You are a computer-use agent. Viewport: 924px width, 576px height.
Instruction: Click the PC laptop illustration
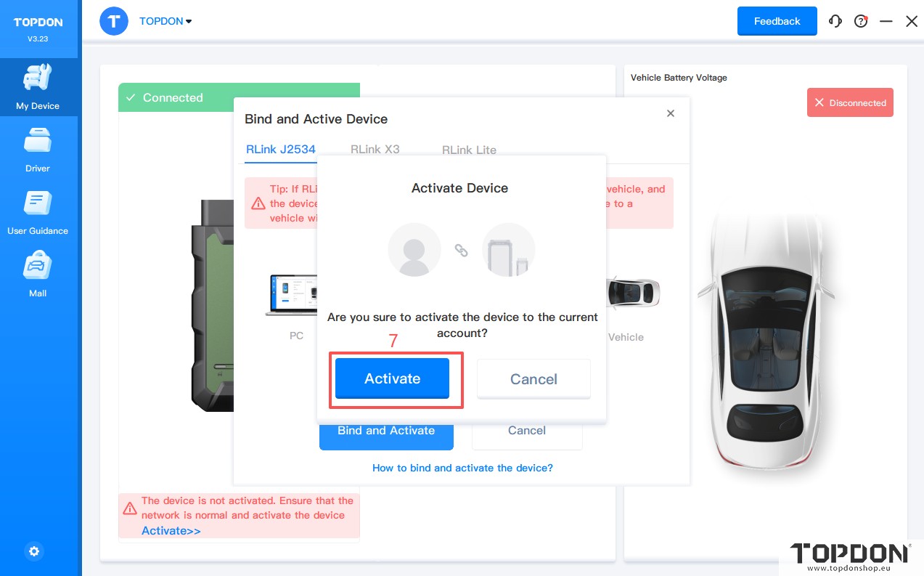point(292,296)
